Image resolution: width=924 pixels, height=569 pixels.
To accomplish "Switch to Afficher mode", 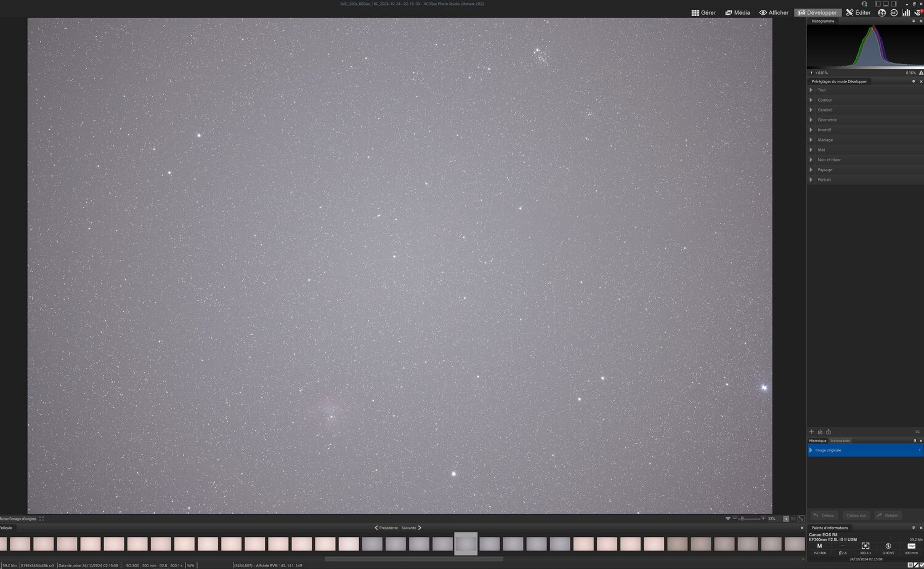I will 774,12.
